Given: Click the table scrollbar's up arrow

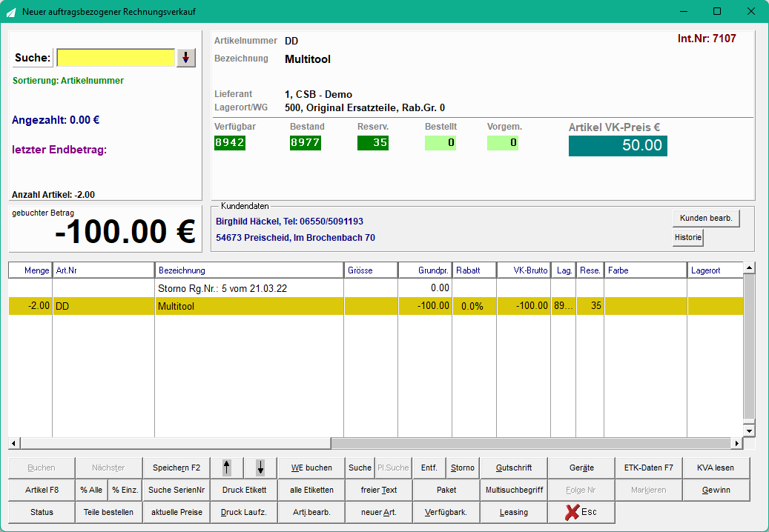Looking at the screenshot, I should point(749,268).
